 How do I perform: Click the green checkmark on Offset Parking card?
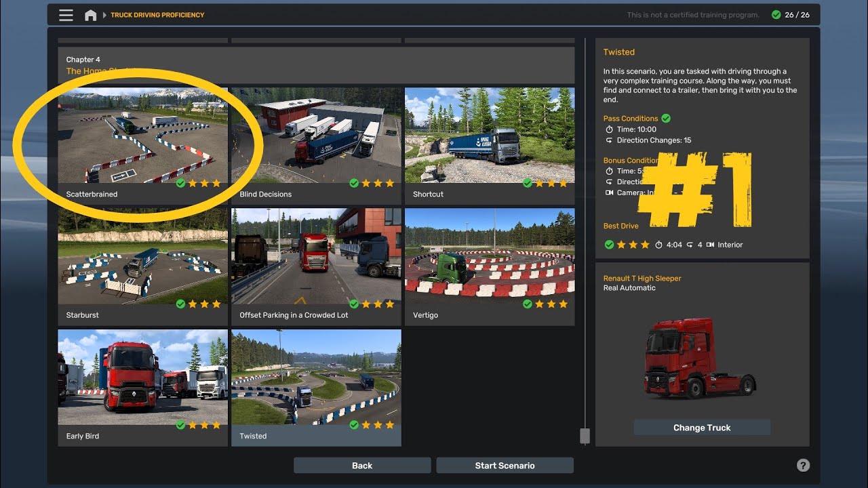coord(354,304)
